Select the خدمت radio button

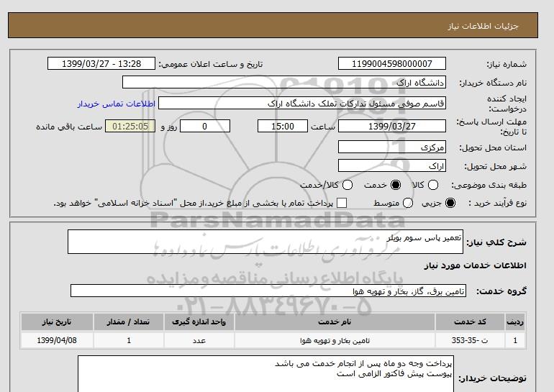(x=396, y=185)
